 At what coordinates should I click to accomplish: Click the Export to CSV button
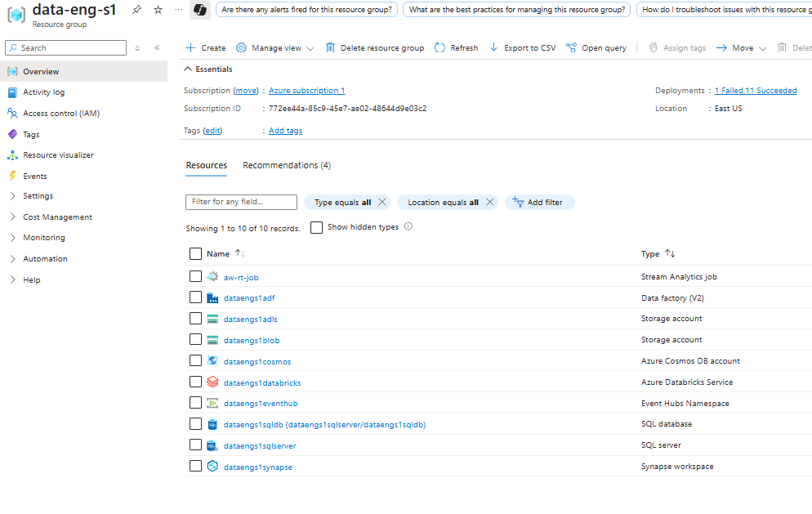point(522,47)
